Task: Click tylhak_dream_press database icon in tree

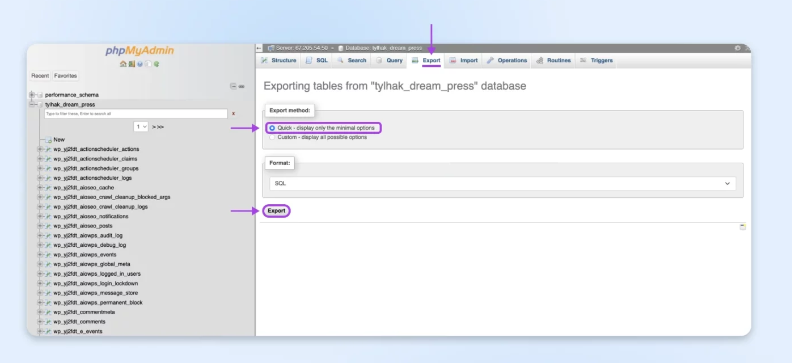Action: [40, 105]
